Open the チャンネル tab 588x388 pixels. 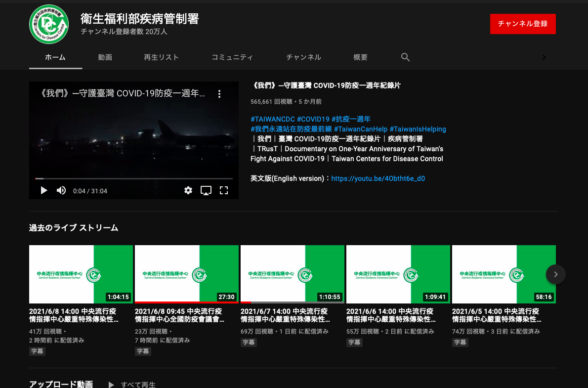[x=304, y=57]
